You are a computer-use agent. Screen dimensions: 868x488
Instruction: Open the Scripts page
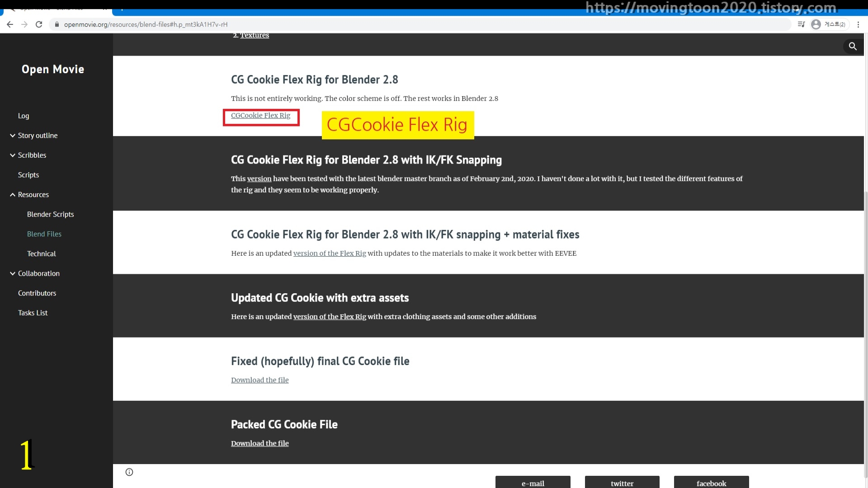tap(28, 175)
